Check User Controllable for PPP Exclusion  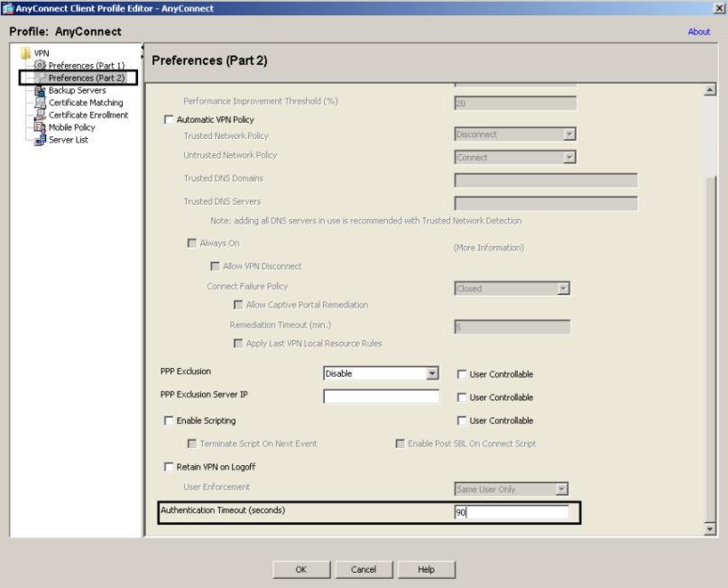462,374
